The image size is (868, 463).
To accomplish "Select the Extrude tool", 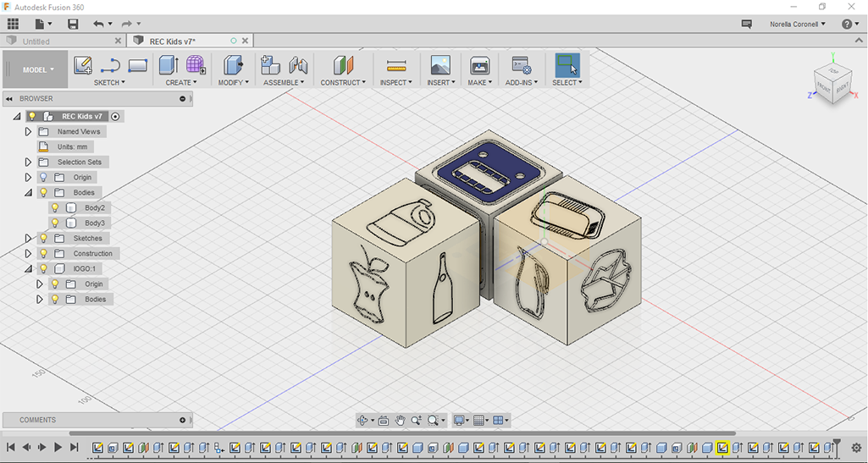I will pos(169,64).
